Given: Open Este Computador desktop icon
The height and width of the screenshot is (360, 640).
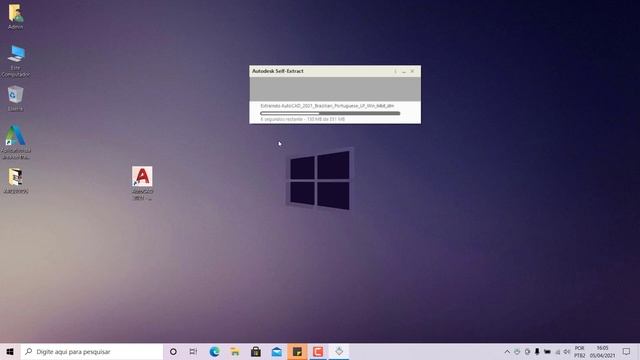Looking at the screenshot, I should coord(16,60).
